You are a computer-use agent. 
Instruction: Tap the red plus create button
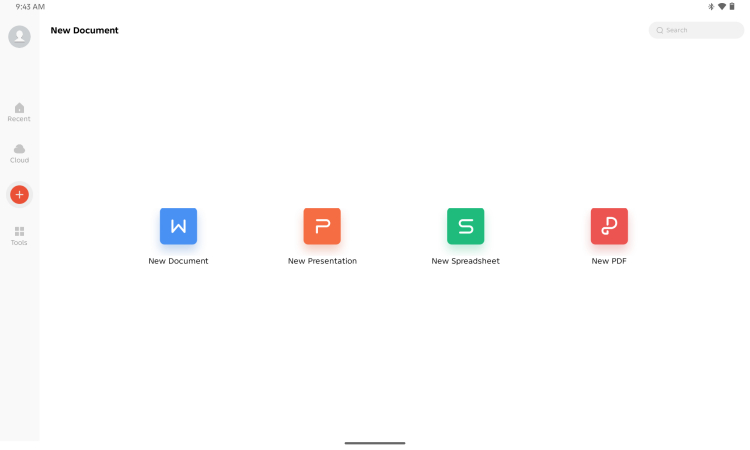pos(19,195)
